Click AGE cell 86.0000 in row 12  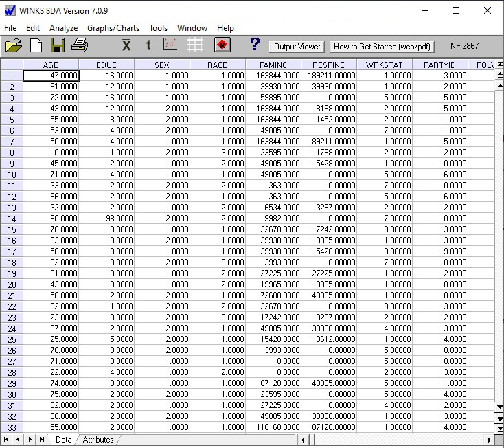click(51, 197)
